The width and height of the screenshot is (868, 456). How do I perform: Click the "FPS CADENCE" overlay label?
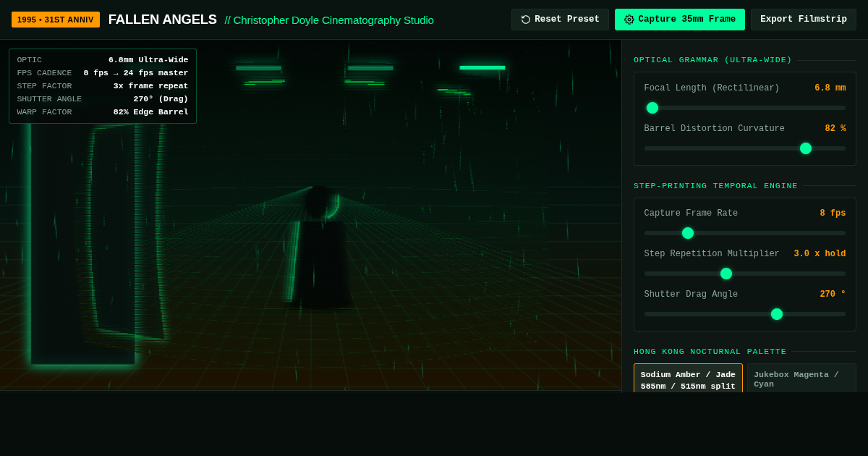pos(44,73)
